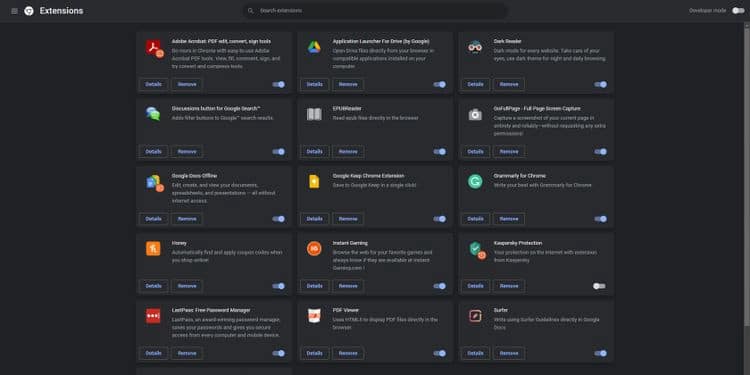Image resolution: width=750 pixels, height=375 pixels.
Task: Click the Google Keep extension icon
Action: pyautogui.click(x=314, y=182)
